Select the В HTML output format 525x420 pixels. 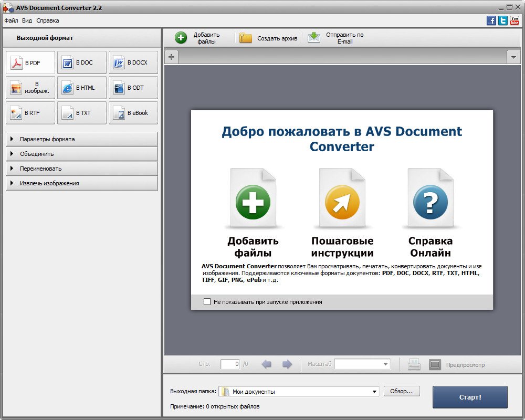[82, 88]
